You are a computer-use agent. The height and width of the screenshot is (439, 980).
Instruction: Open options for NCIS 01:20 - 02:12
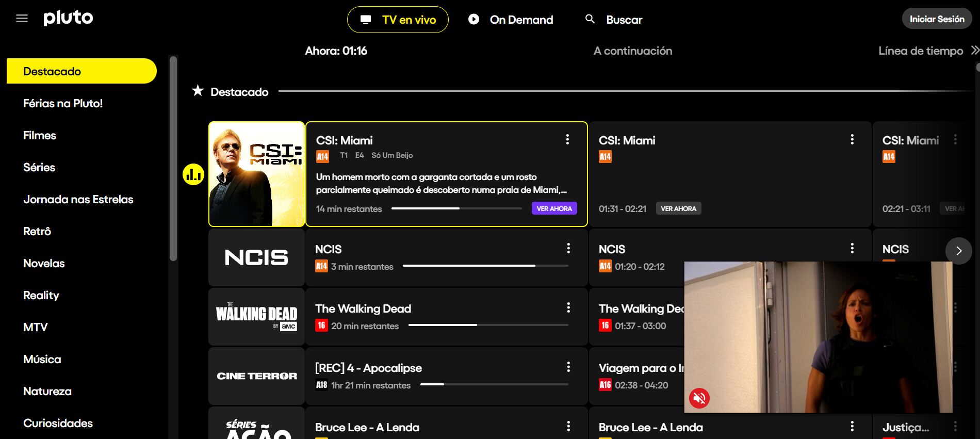[852, 248]
